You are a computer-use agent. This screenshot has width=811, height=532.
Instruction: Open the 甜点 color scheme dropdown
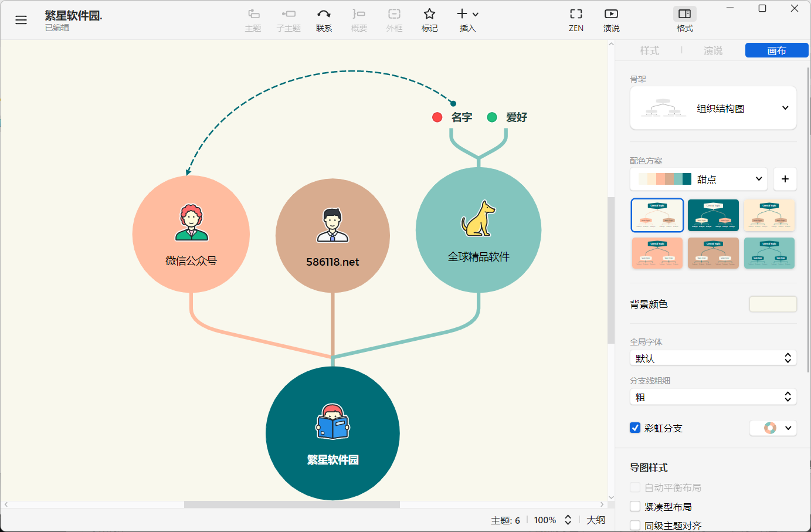pyautogui.click(x=699, y=179)
